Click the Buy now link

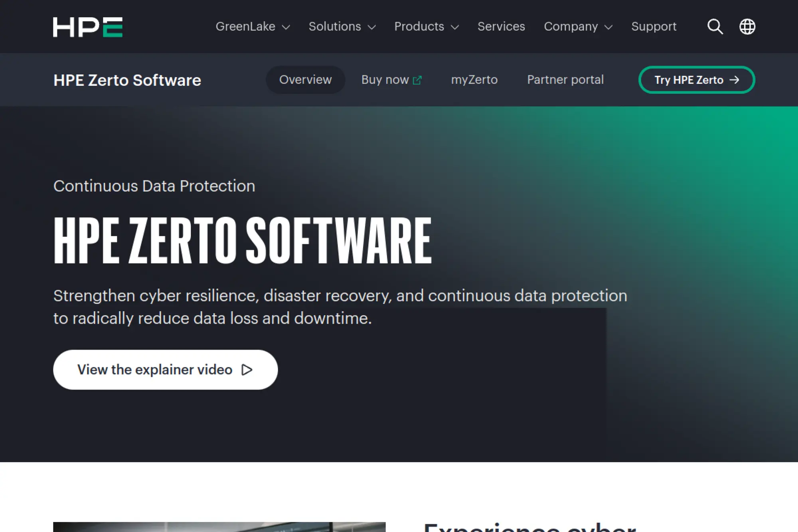click(x=385, y=80)
